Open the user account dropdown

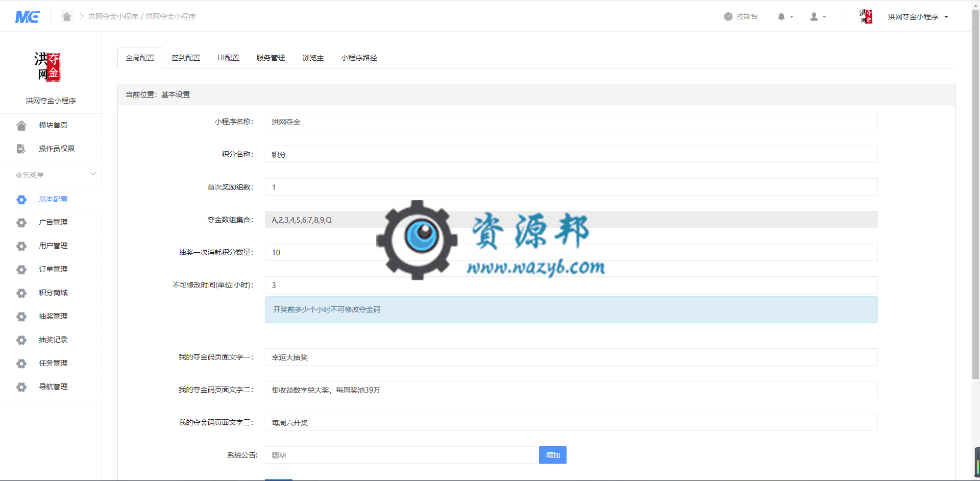coord(818,17)
